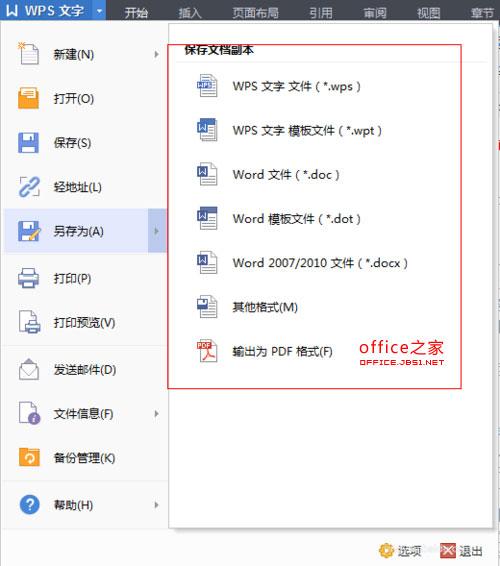Select 轻地址(L) menu entry
500x566 pixels.
click(x=85, y=187)
